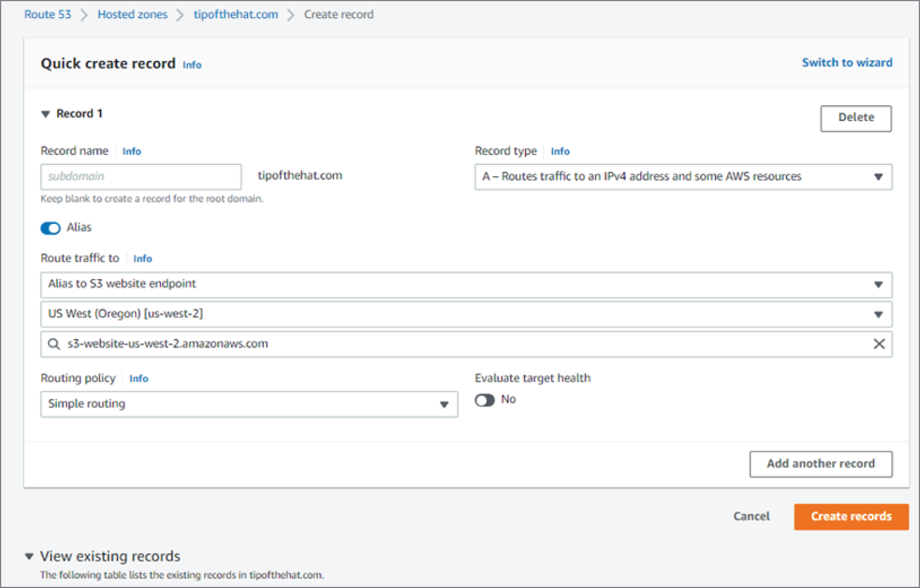
Task: Collapse View existing records section
Action: (x=29, y=556)
